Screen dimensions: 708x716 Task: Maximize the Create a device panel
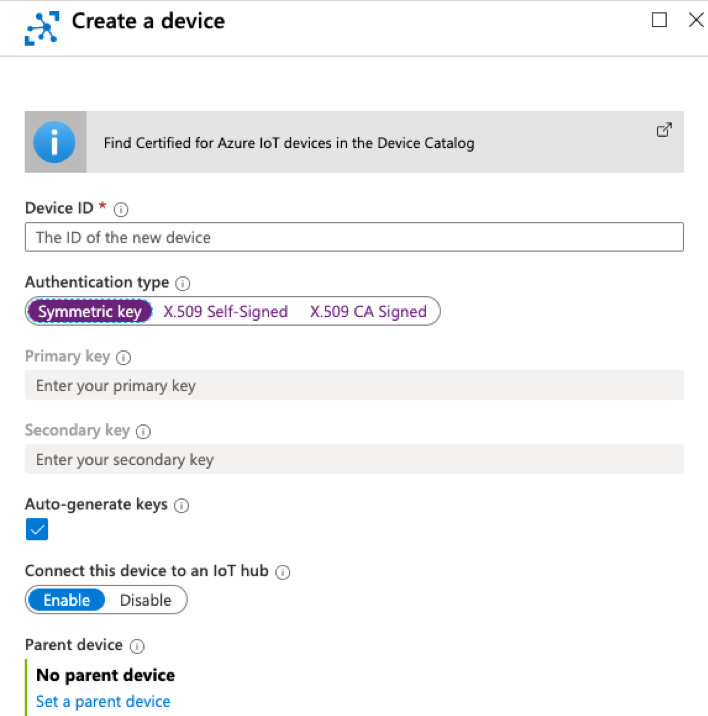(x=659, y=20)
